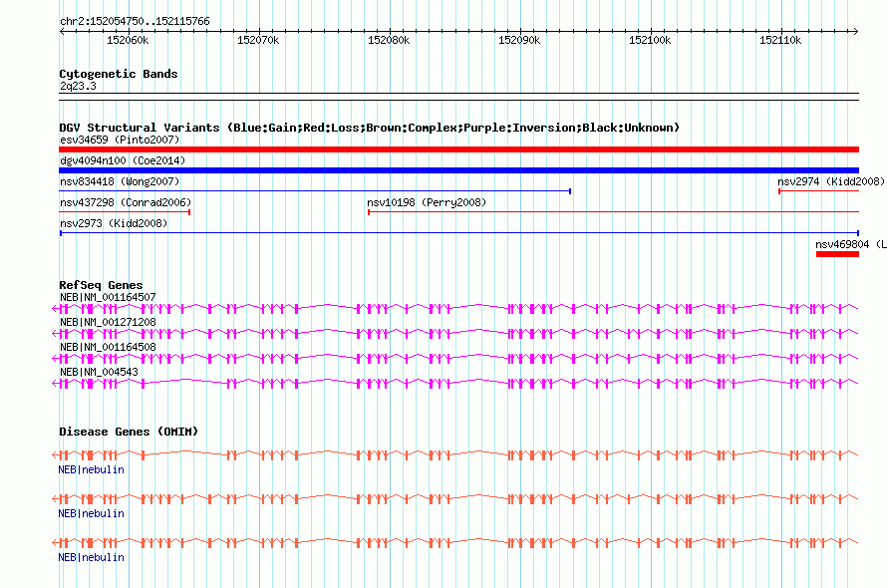
Task: Open the NEB|NM_004543 transcript label
Action: [99, 372]
